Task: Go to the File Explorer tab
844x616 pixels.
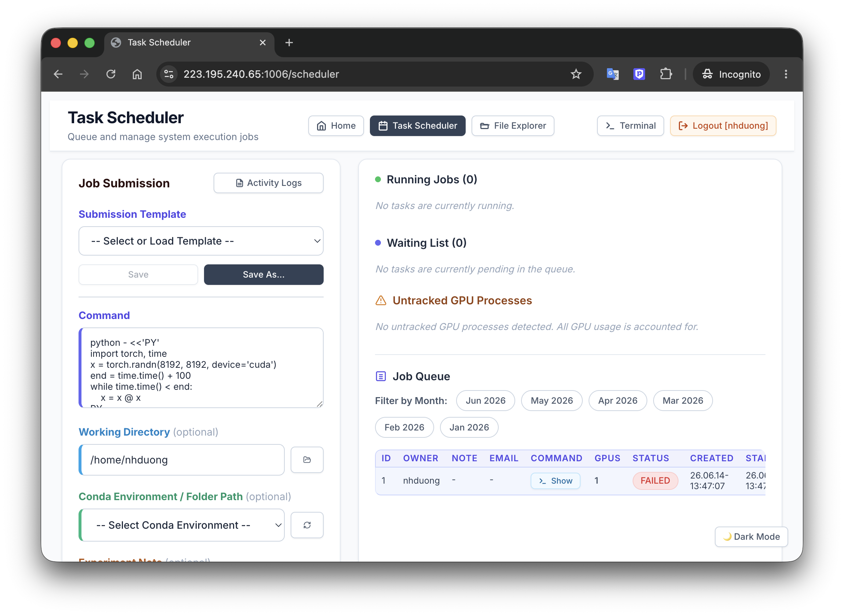Action: pos(513,126)
